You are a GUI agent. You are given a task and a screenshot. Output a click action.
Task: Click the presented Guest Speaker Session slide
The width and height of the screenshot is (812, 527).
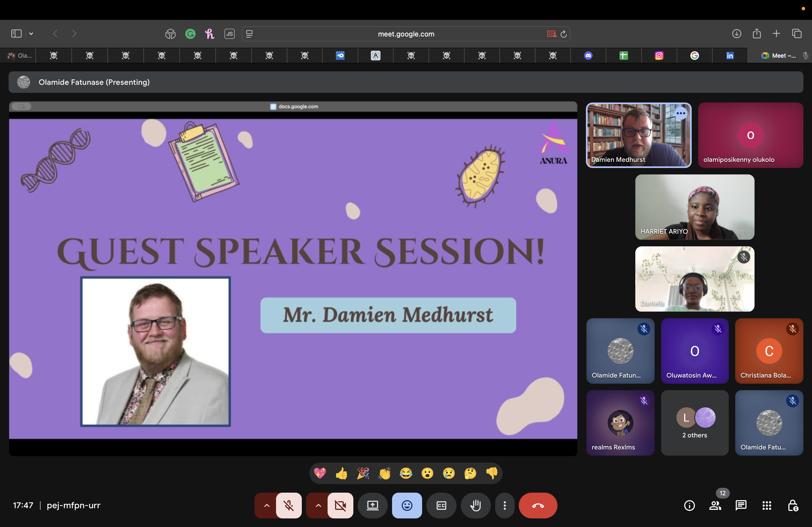[x=293, y=279]
